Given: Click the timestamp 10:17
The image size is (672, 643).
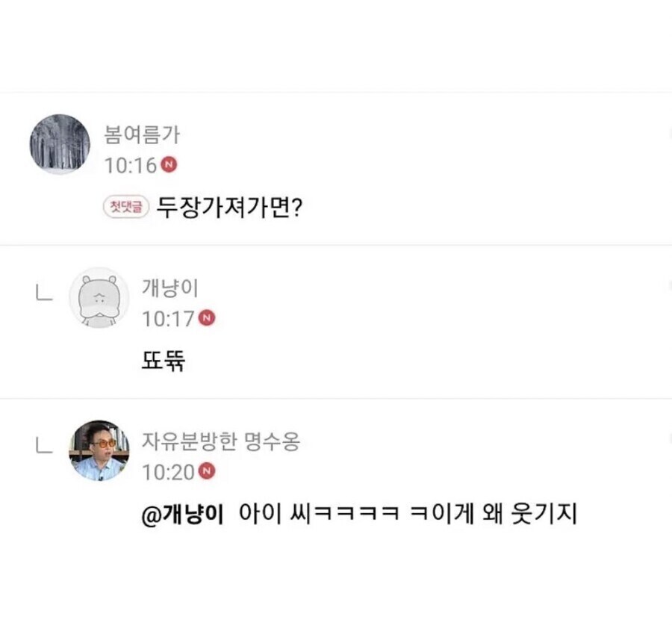Looking at the screenshot, I should [x=168, y=319].
